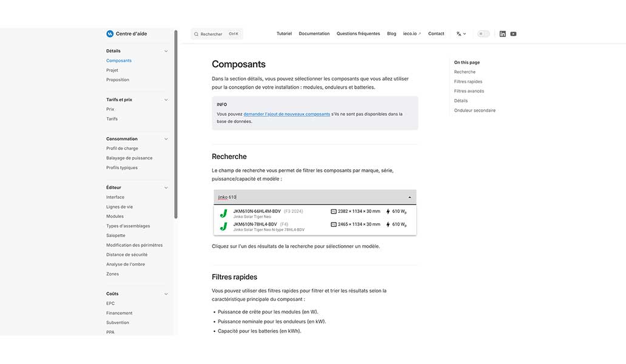Open the LinkedIn icon link
This screenshot has height=364, width=626.
[502, 34]
